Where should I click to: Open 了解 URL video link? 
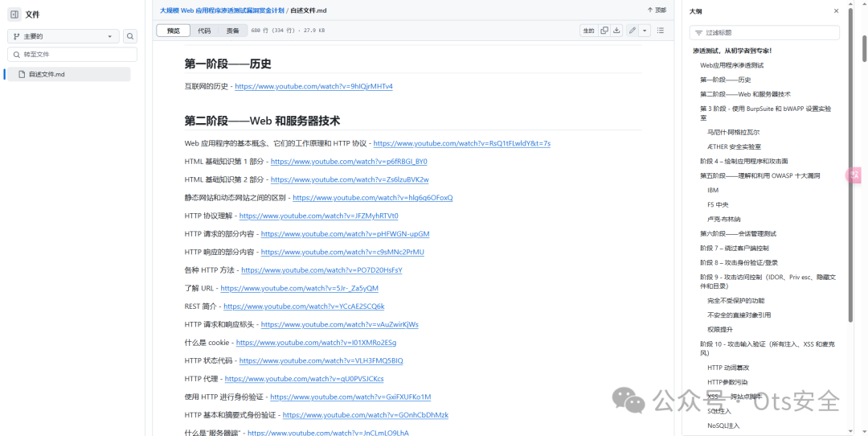pos(300,288)
